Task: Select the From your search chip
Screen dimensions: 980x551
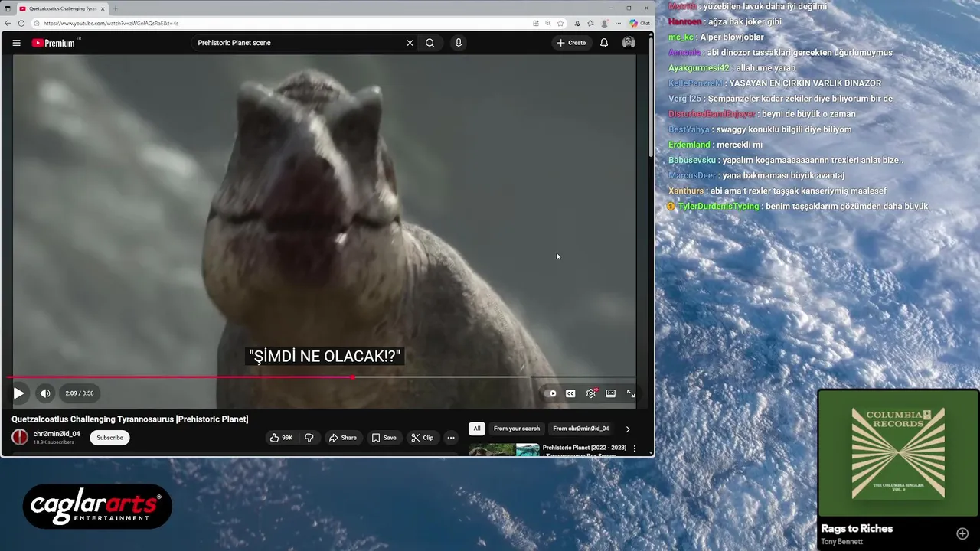Action: pos(517,429)
